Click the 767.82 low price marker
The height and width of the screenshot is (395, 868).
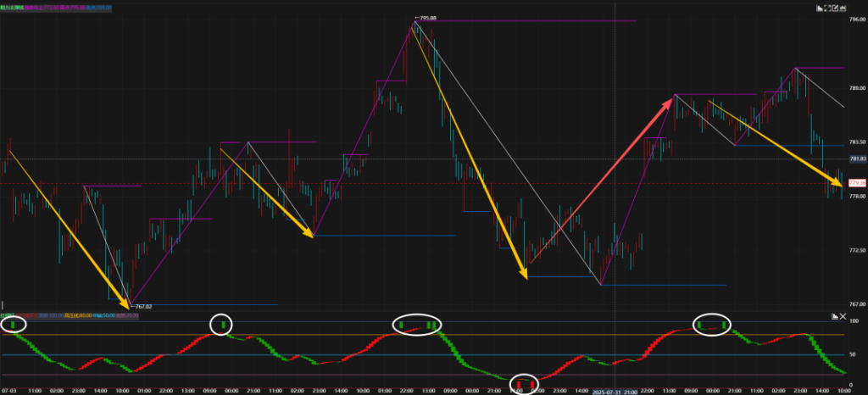coord(141,306)
